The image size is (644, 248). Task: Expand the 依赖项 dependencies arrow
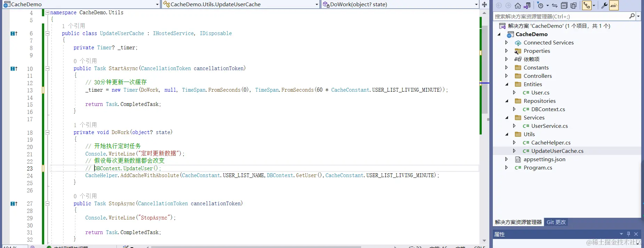pyautogui.click(x=506, y=59)
